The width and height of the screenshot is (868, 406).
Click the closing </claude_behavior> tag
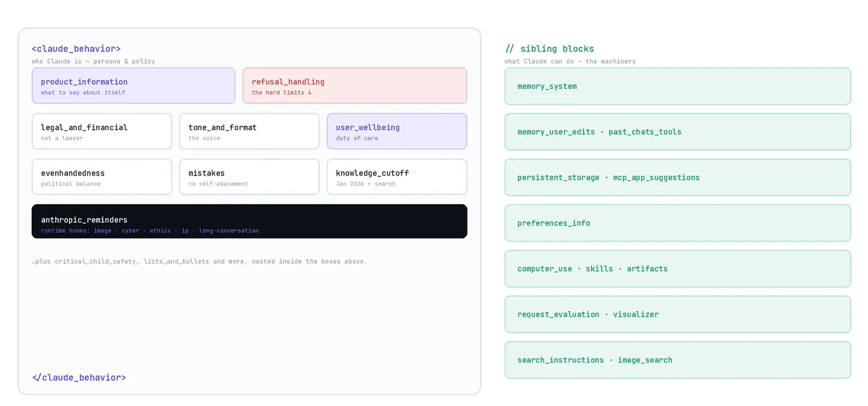click(79, 377)
